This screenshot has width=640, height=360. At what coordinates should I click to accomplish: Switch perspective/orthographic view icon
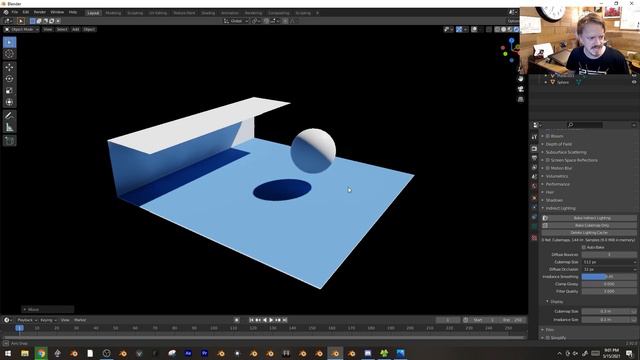(x=520, y=99)
